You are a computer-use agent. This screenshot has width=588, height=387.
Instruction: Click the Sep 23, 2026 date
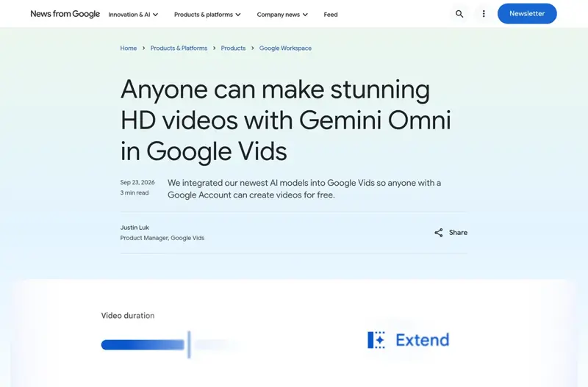click(137, 182)
